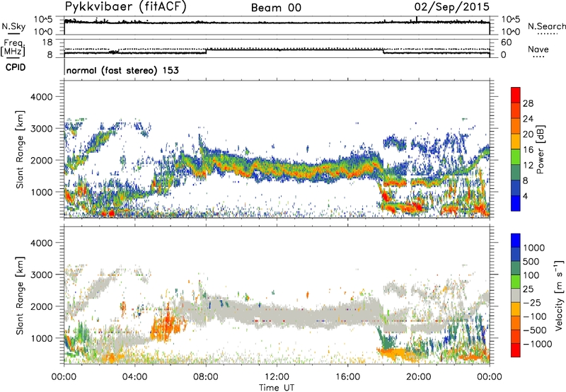566x392 pixels.
Task: Click the Slant Range label of velocity panel
Action: point(20,295)
